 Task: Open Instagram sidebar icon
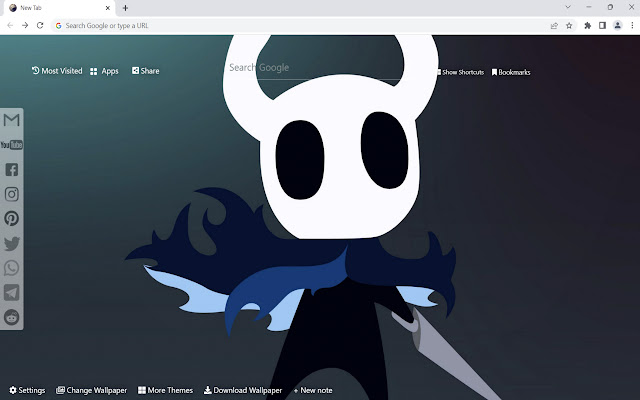point(11,194)
